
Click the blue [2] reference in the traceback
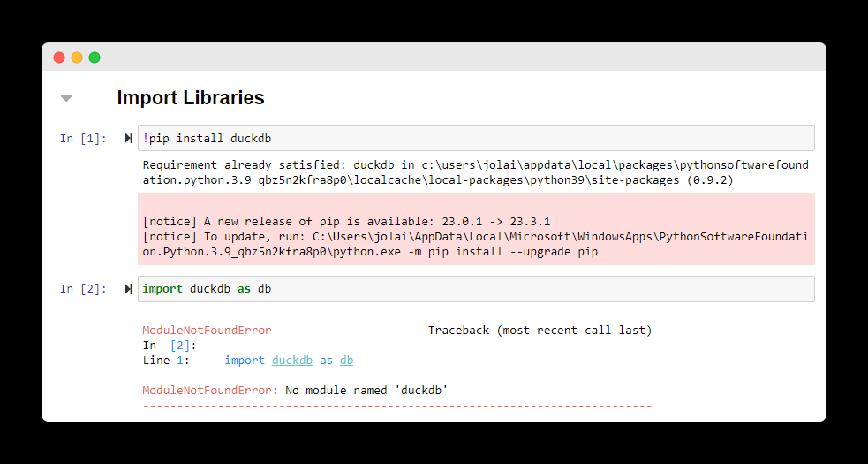[x=180, y=346]
